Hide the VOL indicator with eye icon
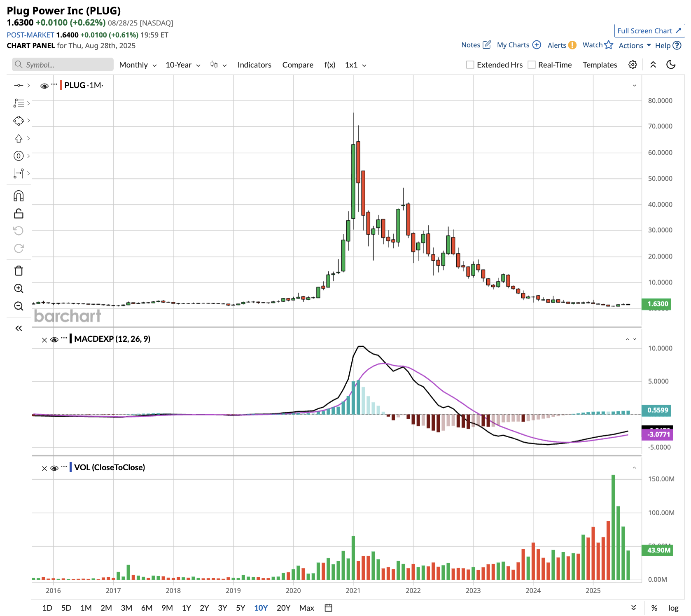Viewport: 691px width, 616px height. (54, 468)
